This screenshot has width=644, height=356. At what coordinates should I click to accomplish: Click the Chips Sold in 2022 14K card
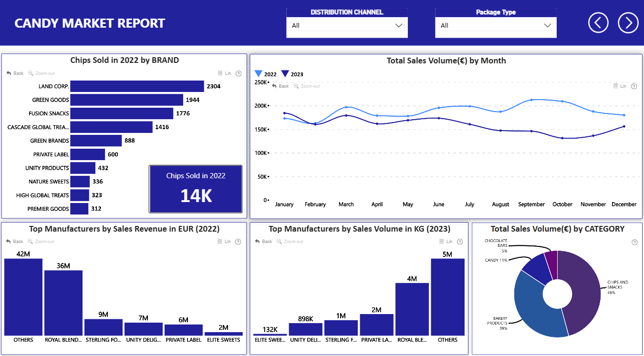[x=196, y=189]
